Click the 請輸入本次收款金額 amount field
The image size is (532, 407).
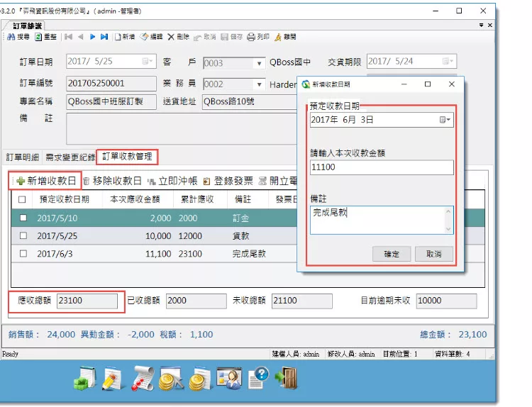click(381, 167)
